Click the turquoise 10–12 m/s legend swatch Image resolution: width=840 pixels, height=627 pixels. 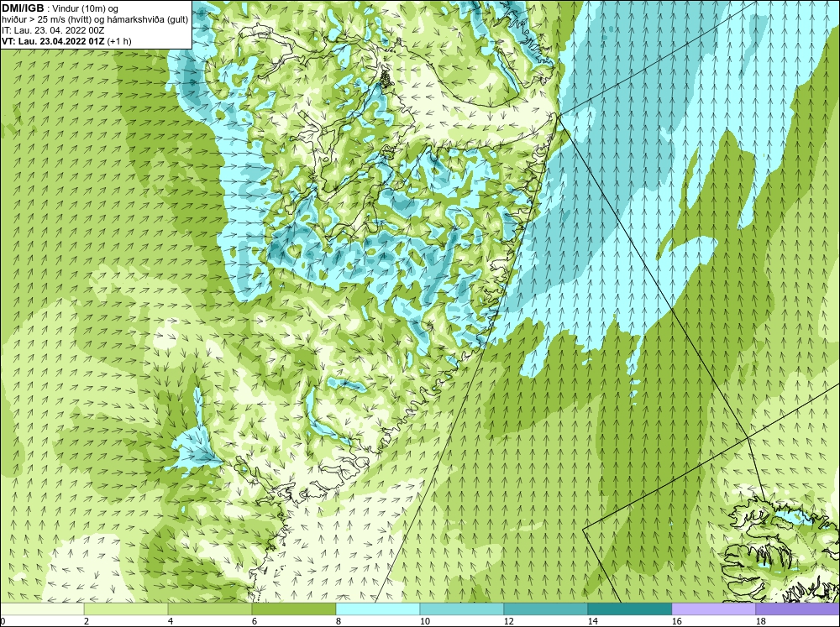click(462, 609)
